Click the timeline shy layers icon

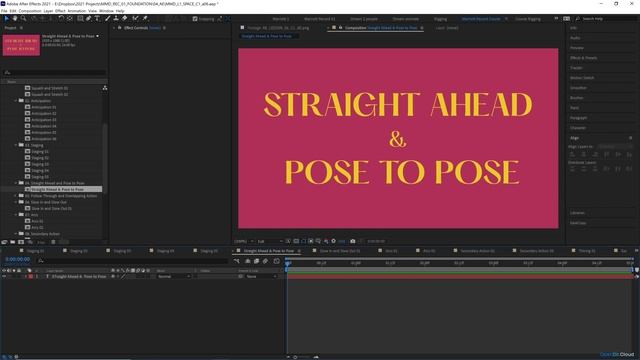tap(248, 261)
